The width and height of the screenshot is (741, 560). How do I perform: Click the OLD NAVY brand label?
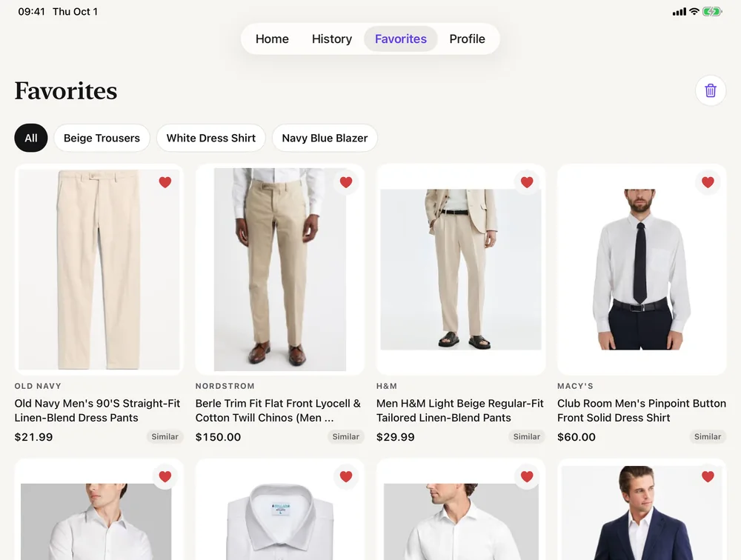(38, 386)
